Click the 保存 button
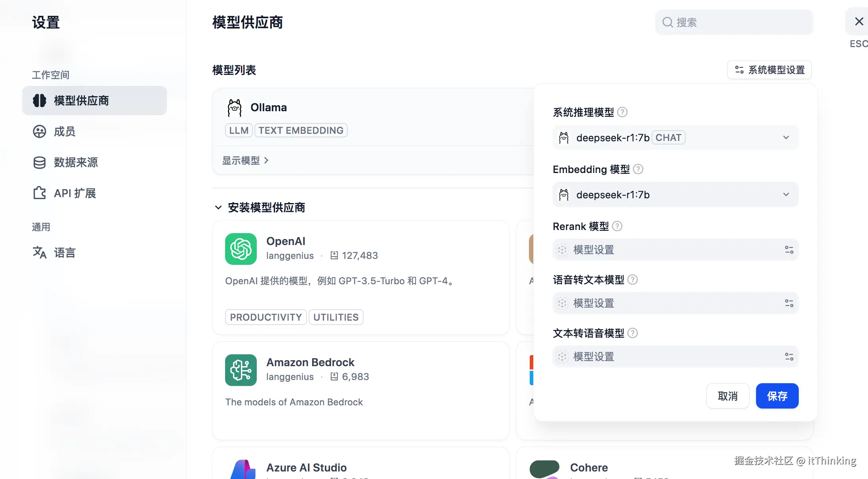The image size is (868, 479). pos(777,396)
